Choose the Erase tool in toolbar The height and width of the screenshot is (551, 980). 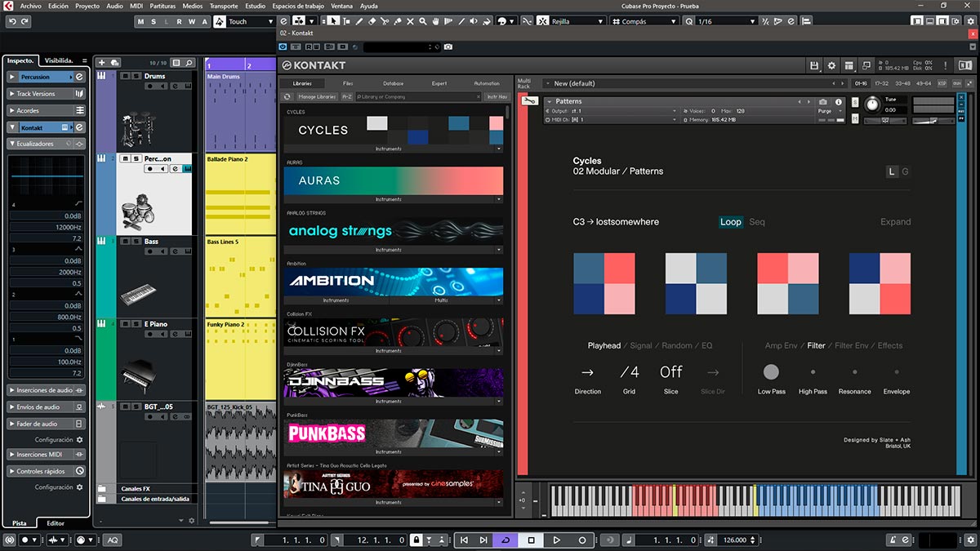pos(372,21)
